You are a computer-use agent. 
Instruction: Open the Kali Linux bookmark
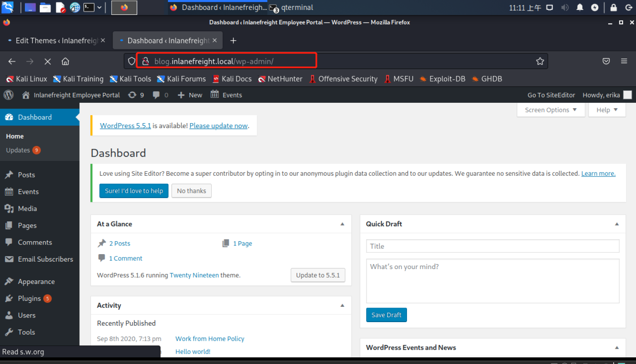[x=27, y=79]
